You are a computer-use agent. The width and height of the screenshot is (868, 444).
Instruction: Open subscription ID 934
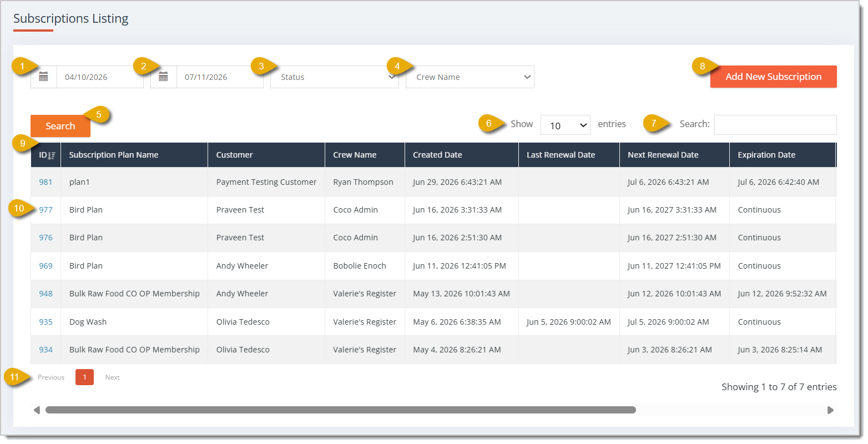(46, 350)
